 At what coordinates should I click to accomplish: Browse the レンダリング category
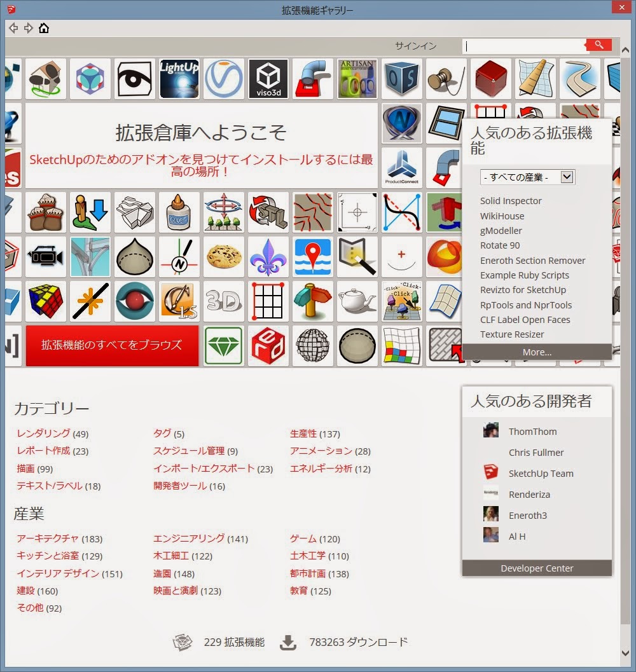pyautogui.click(x=43, y=434)
